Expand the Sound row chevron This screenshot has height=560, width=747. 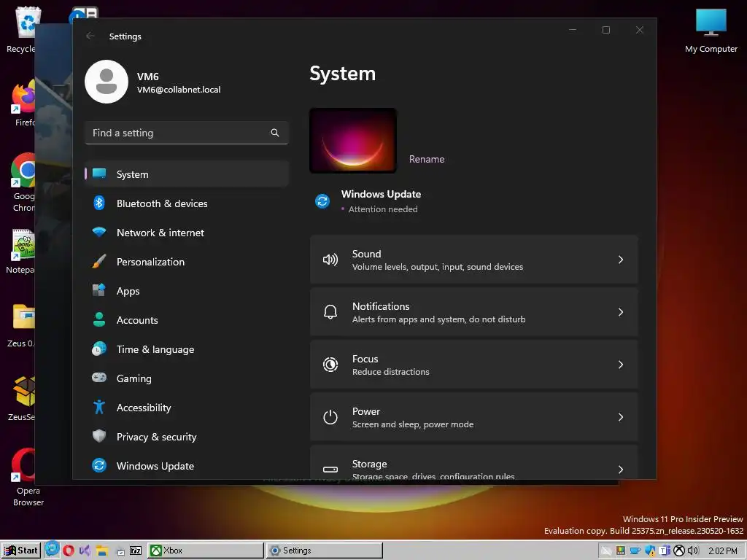point(621,260)
